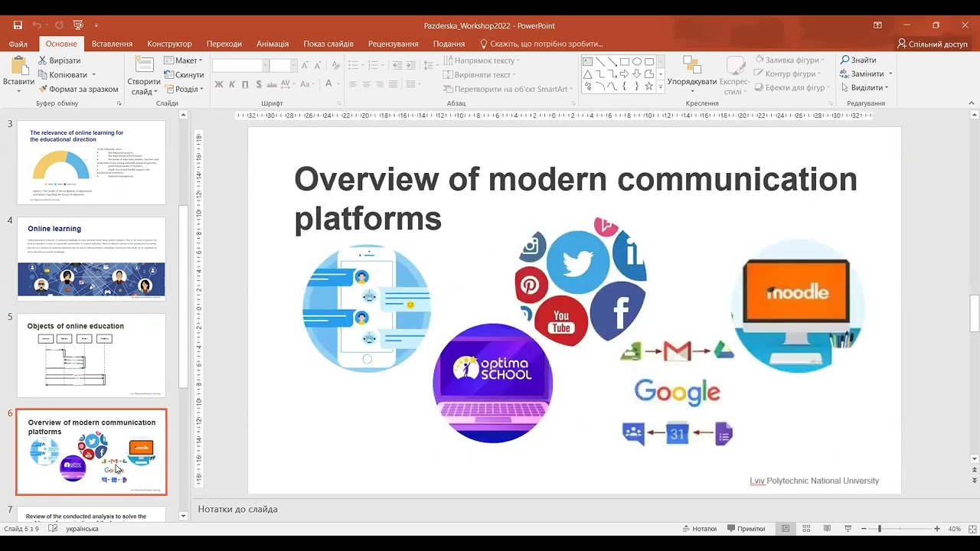Switch to the Анімація tab
980x551 pixels.
(273, 44)
